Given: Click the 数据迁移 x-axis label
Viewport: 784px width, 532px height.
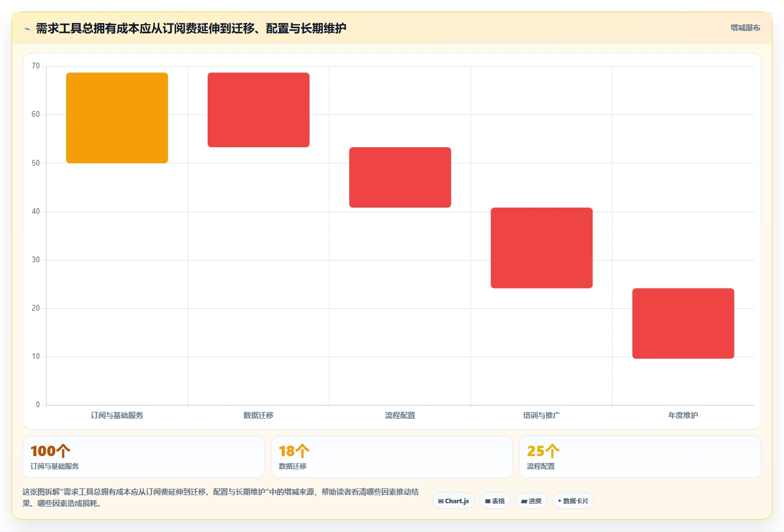Looking at the screenshot, I should click(x=258, y=415).
